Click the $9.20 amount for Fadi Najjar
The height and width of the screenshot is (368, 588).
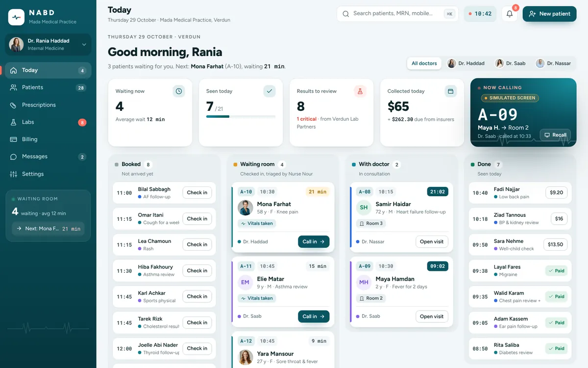(x=557, y=193)
